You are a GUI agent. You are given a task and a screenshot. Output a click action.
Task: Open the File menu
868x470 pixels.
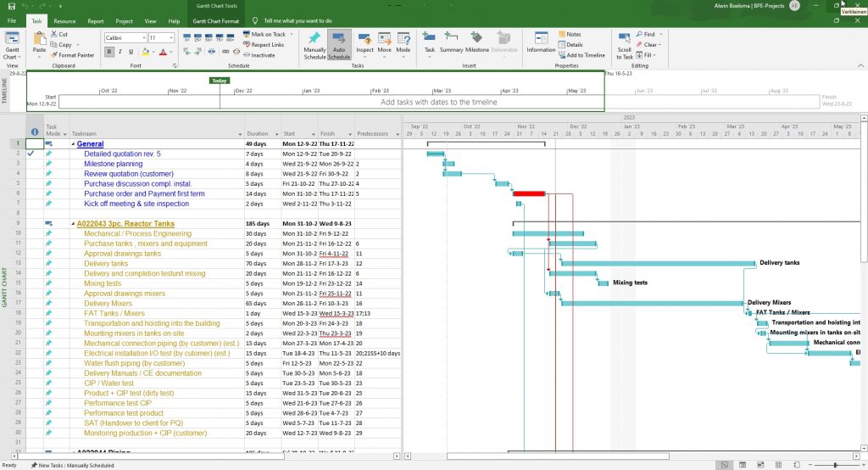tap(12, 21)
